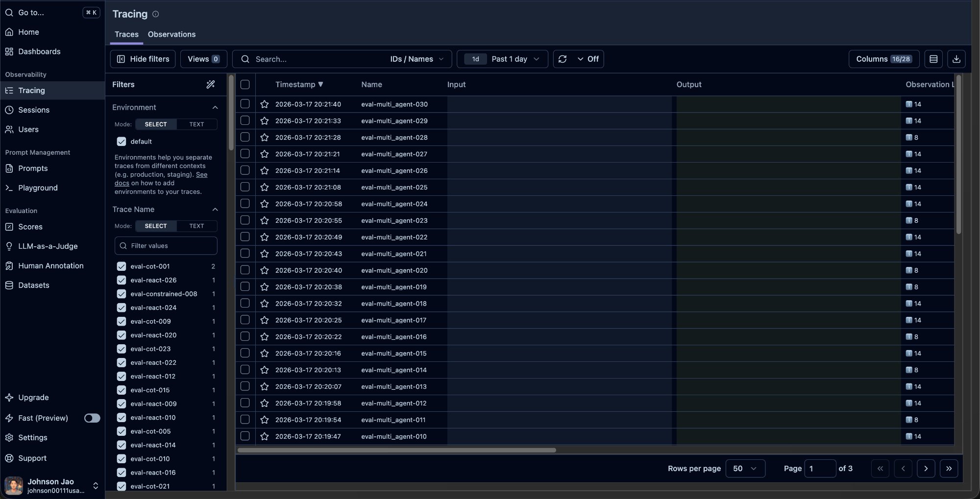Open the Rows per page dropdown

click(x=745, y=469)
